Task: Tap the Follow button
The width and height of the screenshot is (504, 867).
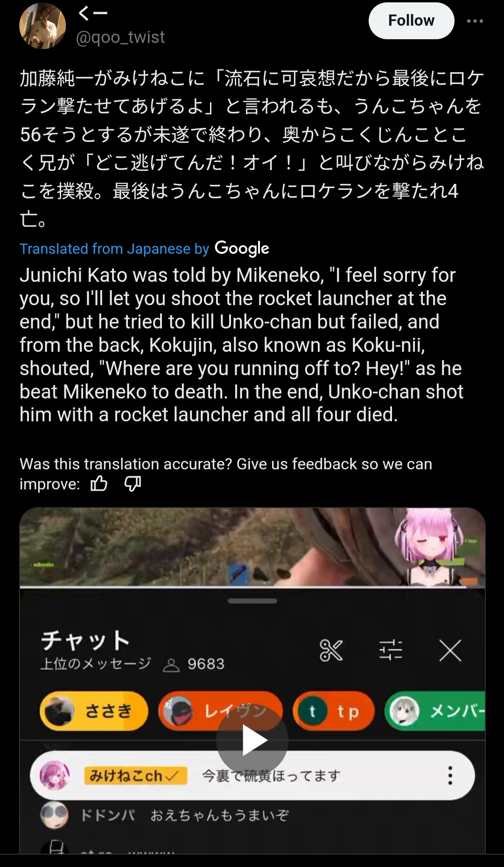Action: (x=411, y=21)
